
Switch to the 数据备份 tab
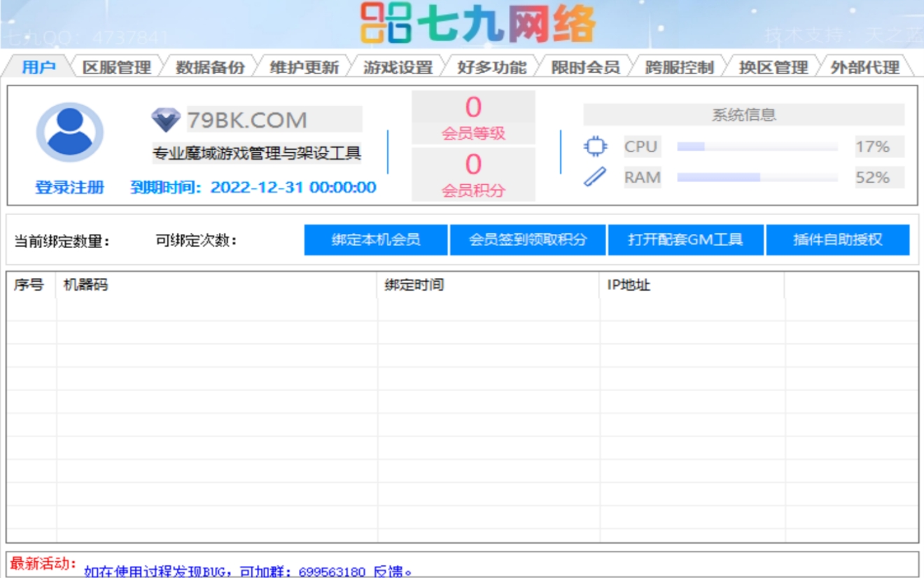(x=210, y=67)
